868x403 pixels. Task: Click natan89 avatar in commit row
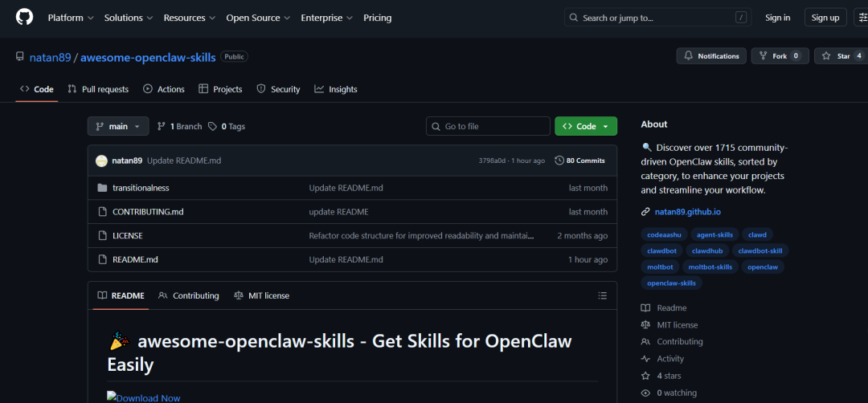coord(101,161)
